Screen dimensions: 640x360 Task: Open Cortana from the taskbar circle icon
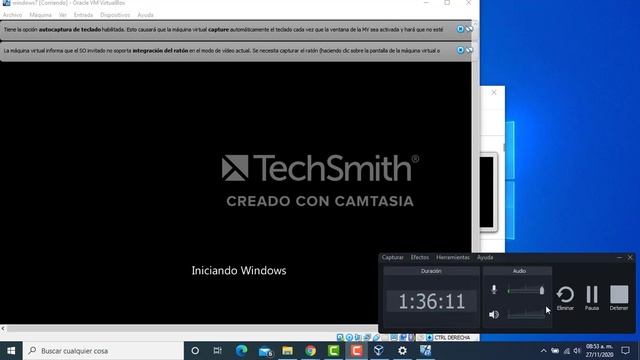tap(195, 351)
